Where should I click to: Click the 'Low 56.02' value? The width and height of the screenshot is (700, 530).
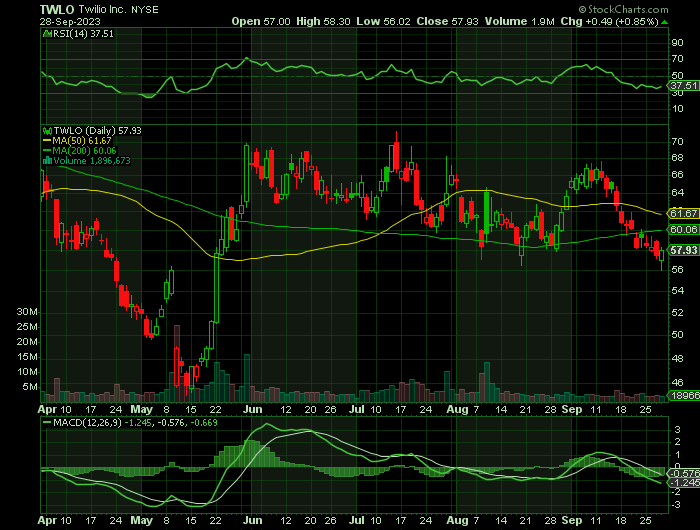tap(383, 21)
